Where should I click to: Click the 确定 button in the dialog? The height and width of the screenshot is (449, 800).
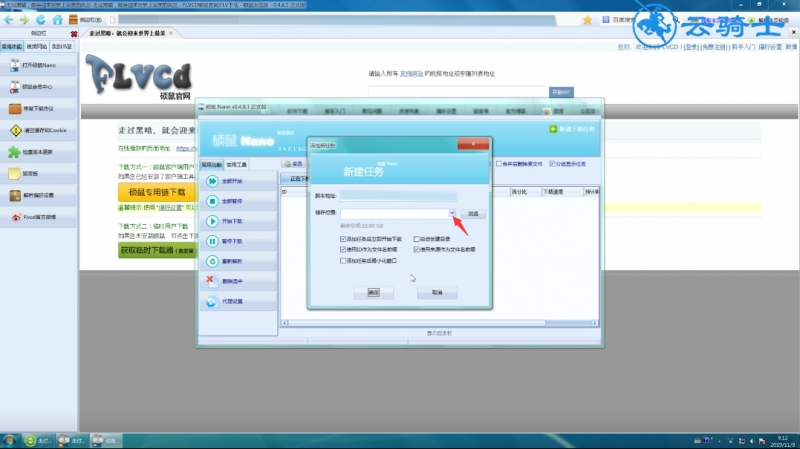[x=373, y=292]
